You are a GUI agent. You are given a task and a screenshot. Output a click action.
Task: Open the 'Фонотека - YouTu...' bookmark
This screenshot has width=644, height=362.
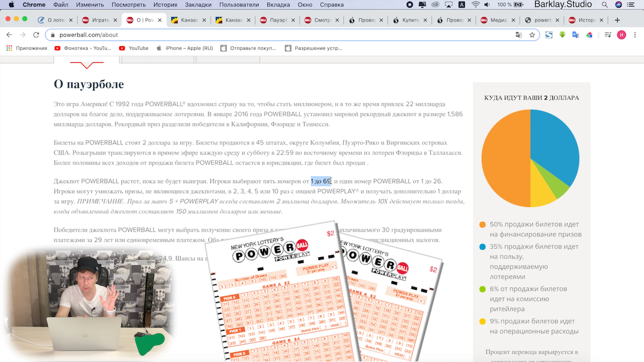83,48
